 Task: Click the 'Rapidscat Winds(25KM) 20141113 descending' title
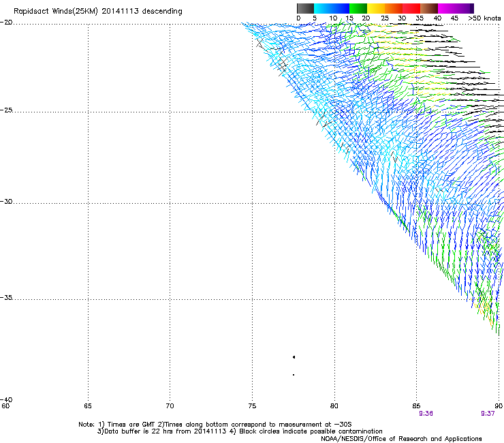click(98, 12)
